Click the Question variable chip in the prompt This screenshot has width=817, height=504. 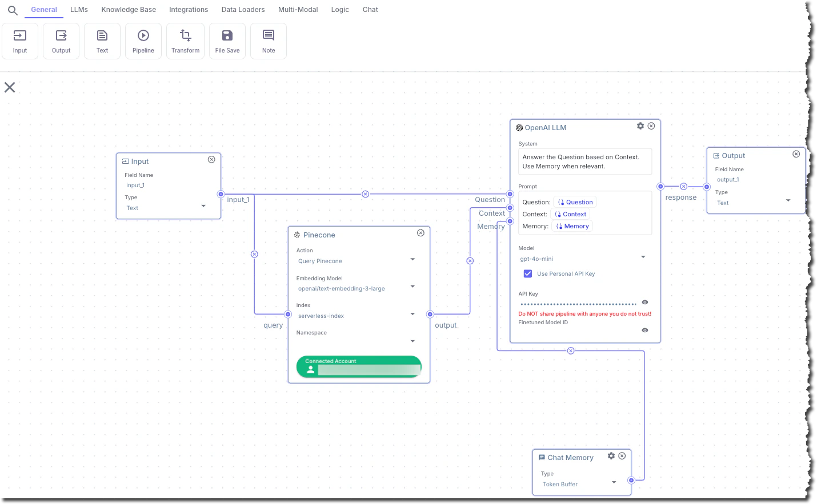575,201
